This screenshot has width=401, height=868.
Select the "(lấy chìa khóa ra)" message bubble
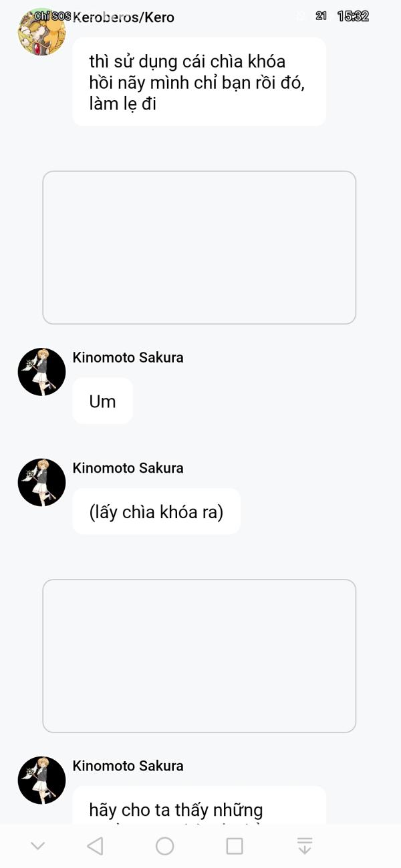pos(156,511)
